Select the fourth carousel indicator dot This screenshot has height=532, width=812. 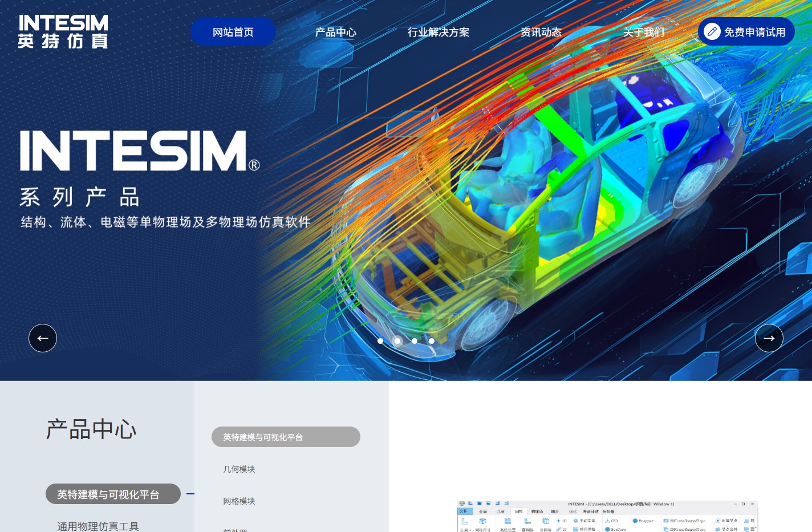pyautogui.click(x=432, y=341)
